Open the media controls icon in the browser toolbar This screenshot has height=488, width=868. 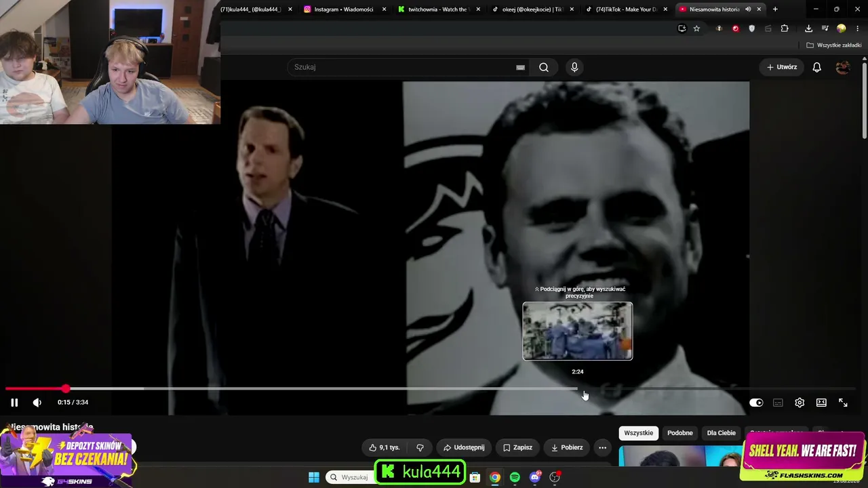coord(825,28)
